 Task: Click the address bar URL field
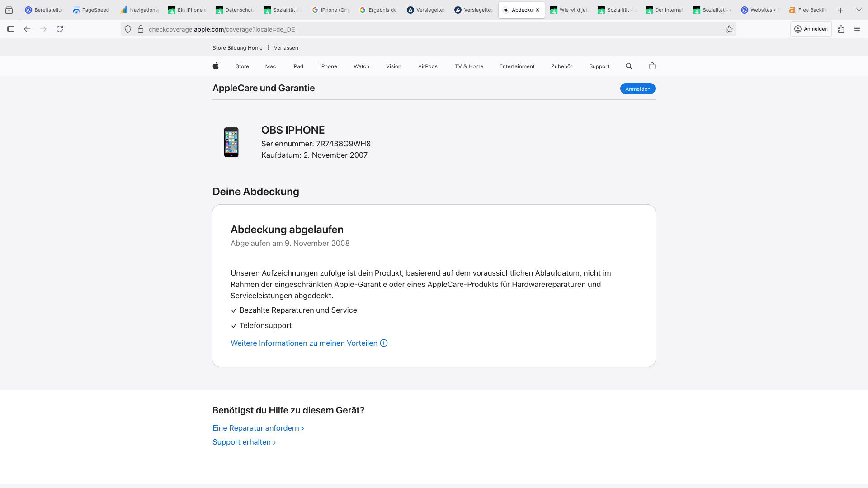point(407,29)
